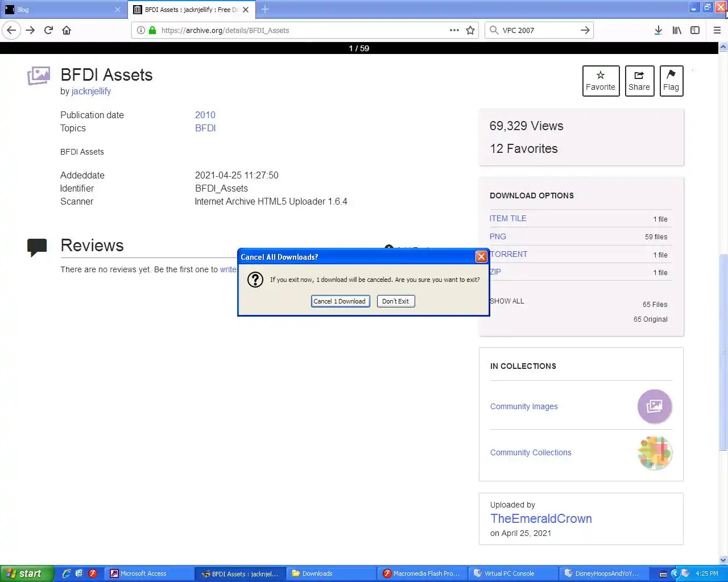Viewport: 728px width, 582px height.
Task: Close the Blog tab
Action: [118, 10]
